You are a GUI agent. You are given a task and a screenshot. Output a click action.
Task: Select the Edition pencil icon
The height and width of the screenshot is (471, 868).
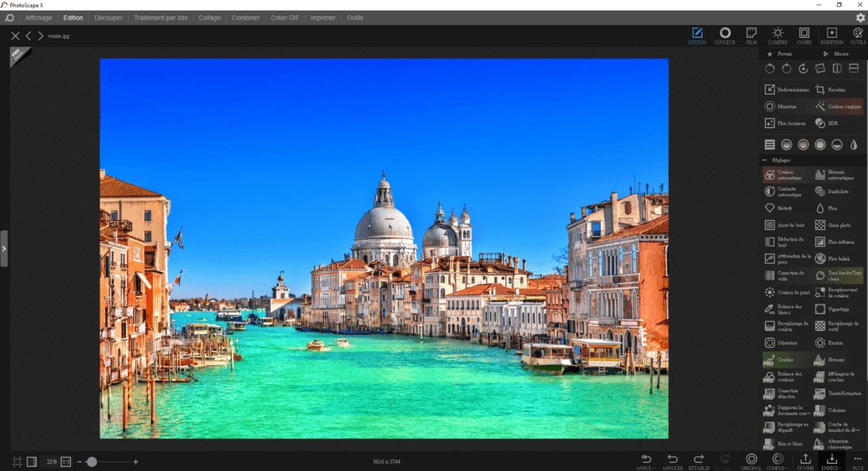[x=697, y=35]
